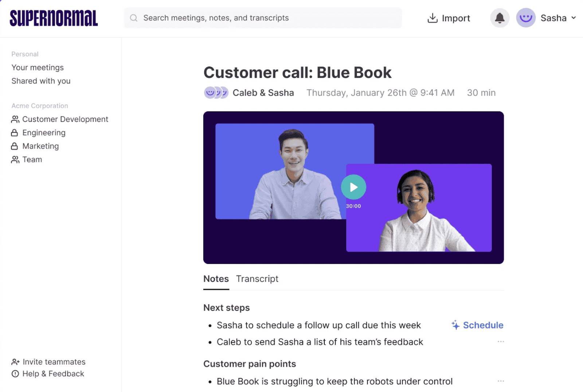Open Shared with you list

pos(41,81)
